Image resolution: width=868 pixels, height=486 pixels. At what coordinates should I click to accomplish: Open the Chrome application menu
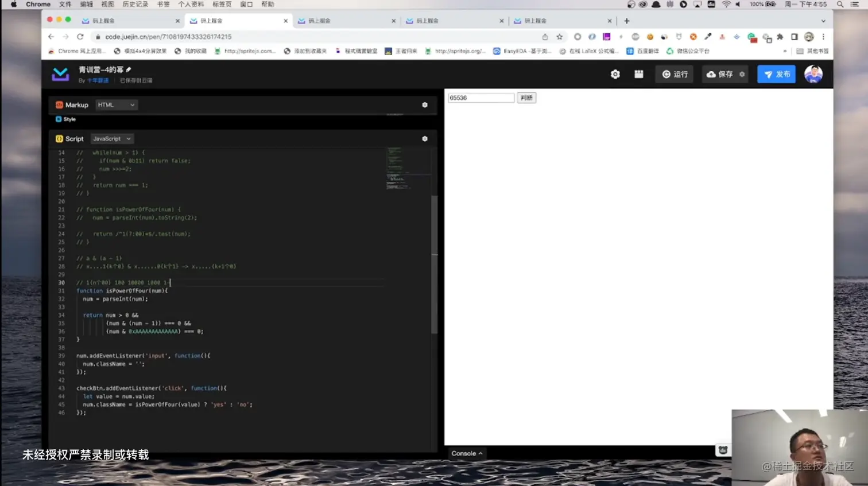(38, 4)
